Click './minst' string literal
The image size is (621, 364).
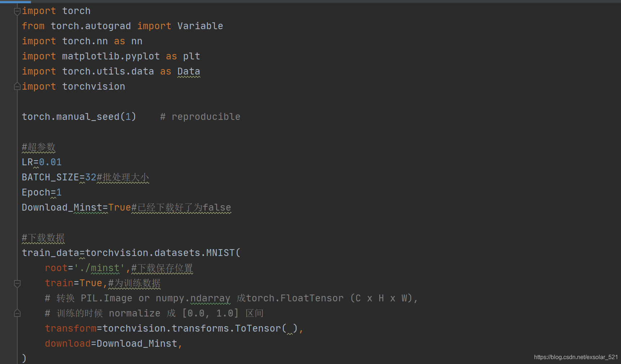(x=99, y=268)
